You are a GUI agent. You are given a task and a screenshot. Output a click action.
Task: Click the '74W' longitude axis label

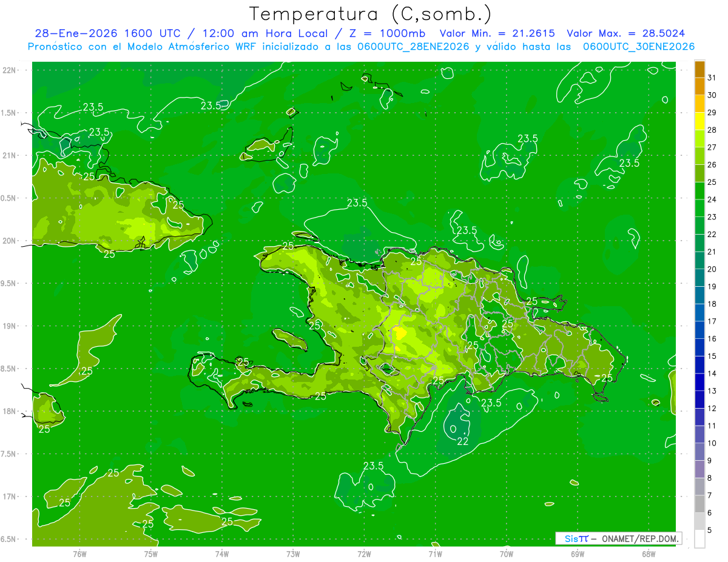coord(222,554)
